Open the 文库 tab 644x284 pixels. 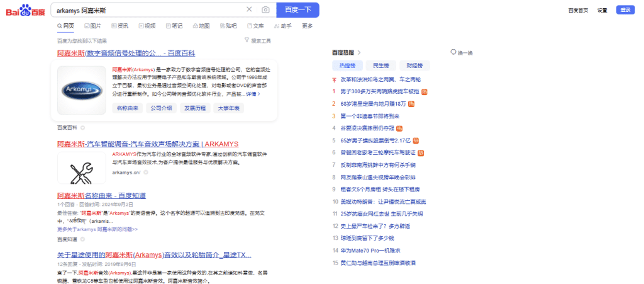tap(255, 26)
